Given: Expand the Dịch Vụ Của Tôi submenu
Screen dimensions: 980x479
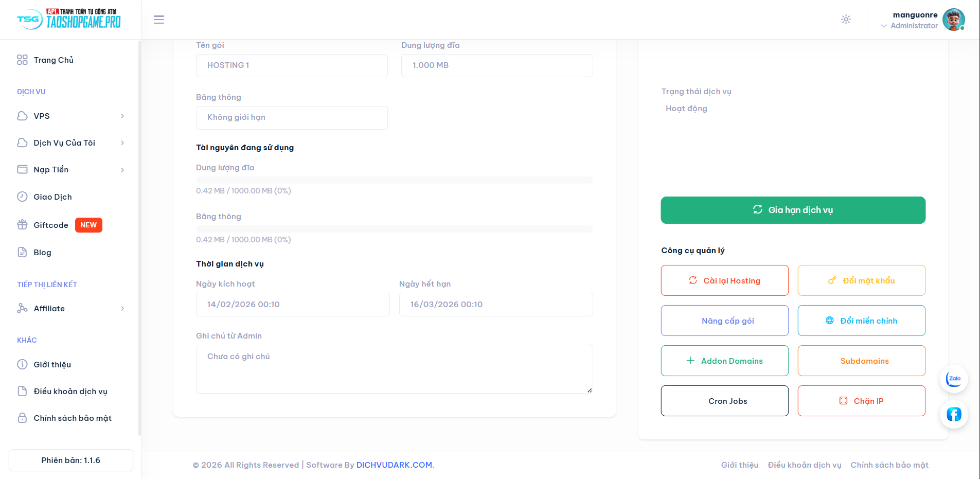Looking at the screenshot, I should point(122,143).
